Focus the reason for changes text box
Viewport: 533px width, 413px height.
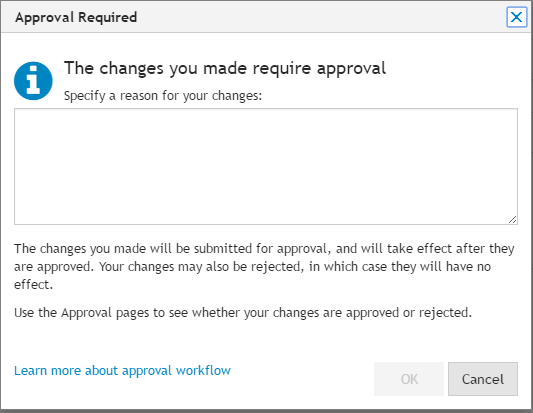point(266,167)
